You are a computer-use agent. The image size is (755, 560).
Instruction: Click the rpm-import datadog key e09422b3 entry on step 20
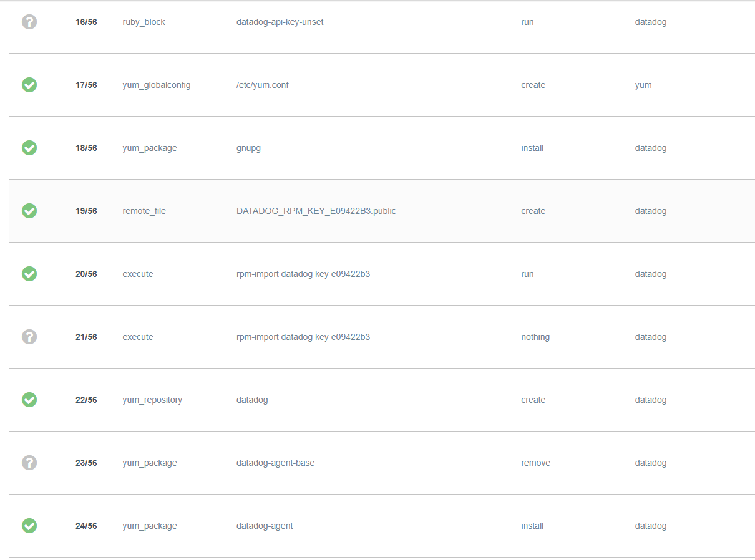pos(303,274)
